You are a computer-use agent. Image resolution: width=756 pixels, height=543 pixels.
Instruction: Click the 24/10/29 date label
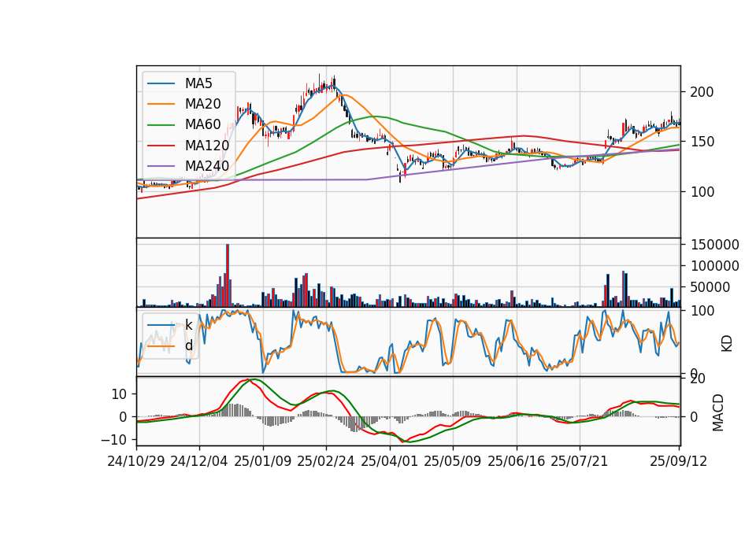[136, 461]
